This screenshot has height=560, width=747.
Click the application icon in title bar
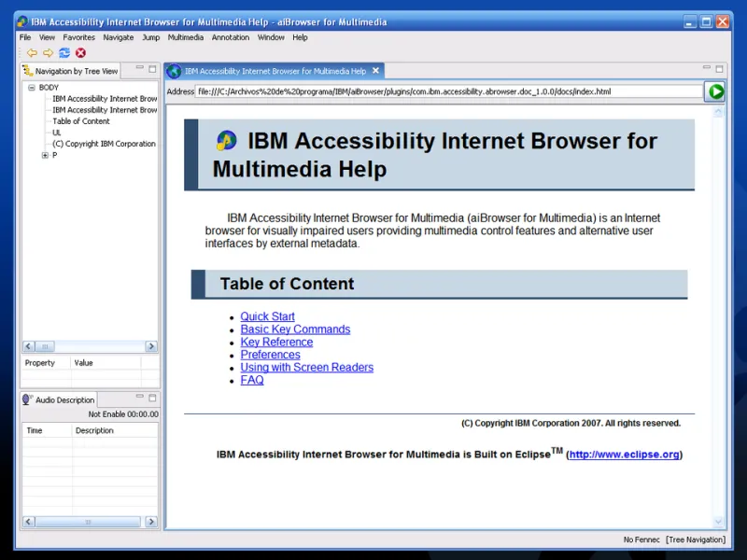[x=21, y=21]
